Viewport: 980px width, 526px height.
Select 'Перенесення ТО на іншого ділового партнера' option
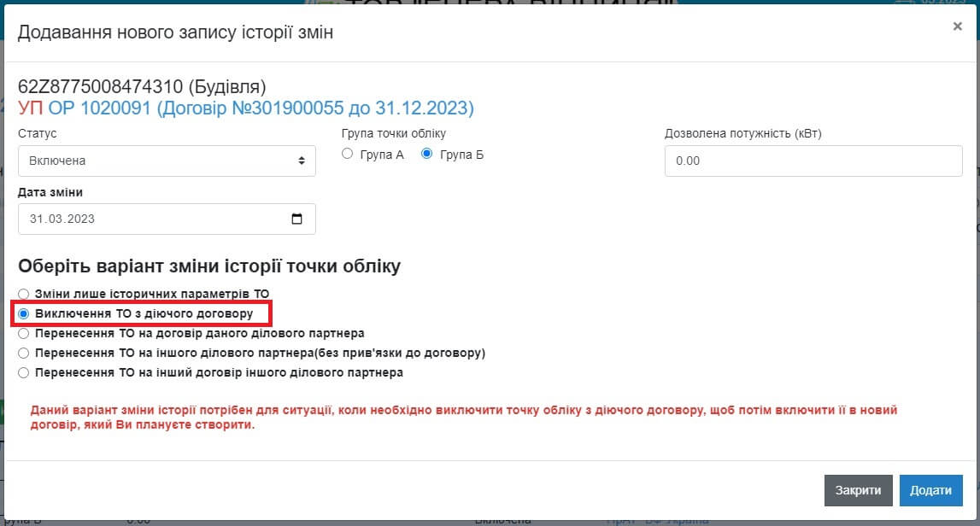pyautogui.click(x=24, y=354)
